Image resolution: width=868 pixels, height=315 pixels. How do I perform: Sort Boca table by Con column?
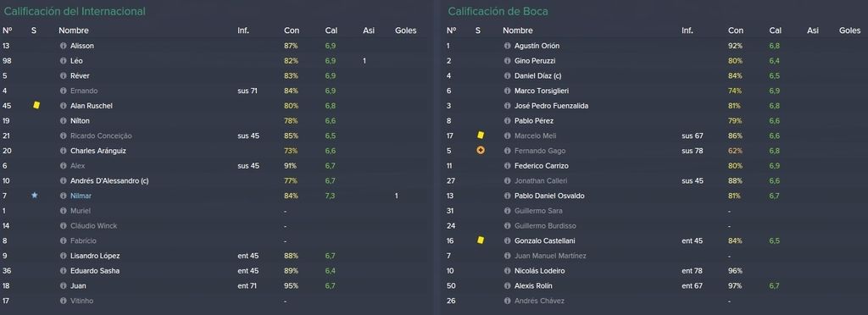tap(736, 30)
